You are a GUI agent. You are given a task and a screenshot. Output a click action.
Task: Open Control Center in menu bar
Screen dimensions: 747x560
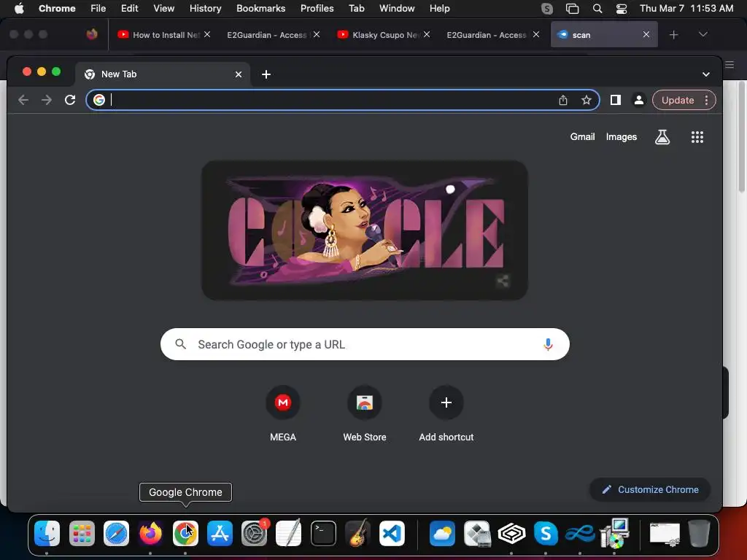(x=622, y=9)
